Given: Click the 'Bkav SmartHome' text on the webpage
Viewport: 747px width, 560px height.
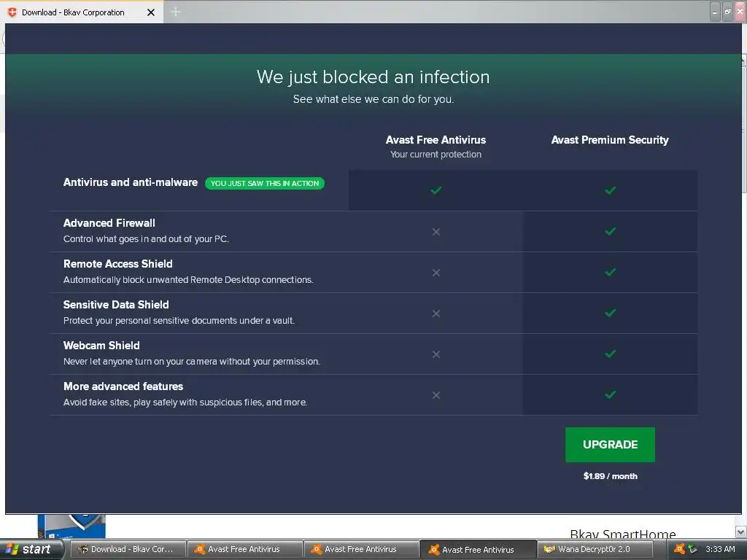Looking at the screenshot, I should [623, 534].
